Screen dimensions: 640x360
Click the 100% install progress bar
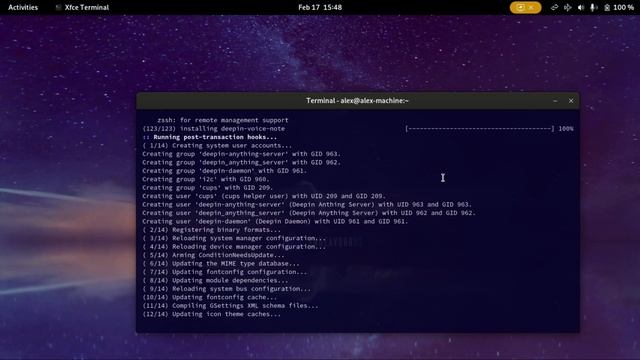point(480,129)
